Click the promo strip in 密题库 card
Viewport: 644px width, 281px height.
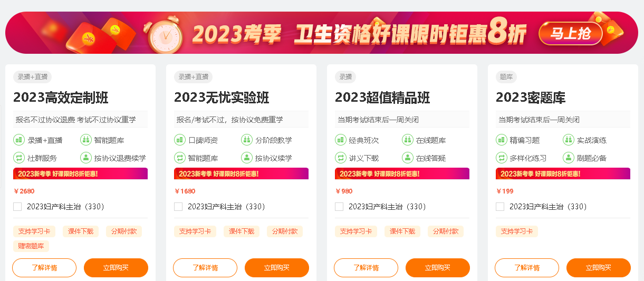click(563, 173)
